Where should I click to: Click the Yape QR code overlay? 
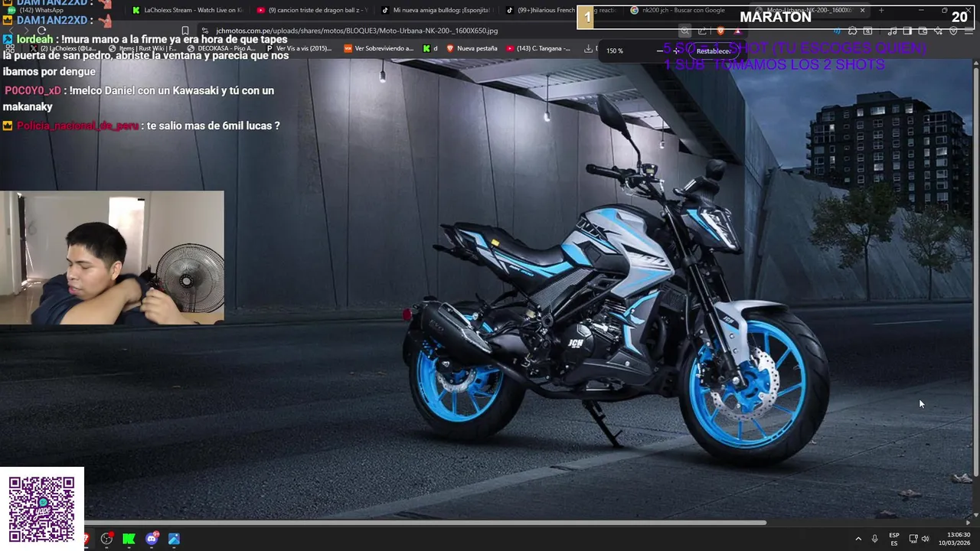tap(42, 508)
